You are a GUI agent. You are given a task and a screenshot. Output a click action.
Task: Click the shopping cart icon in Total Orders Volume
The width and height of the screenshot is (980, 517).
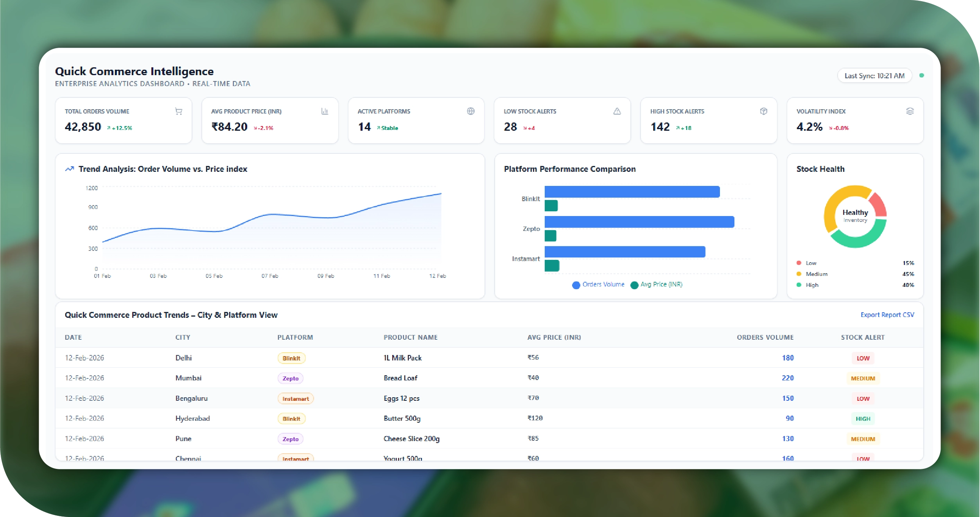(179, 112)
